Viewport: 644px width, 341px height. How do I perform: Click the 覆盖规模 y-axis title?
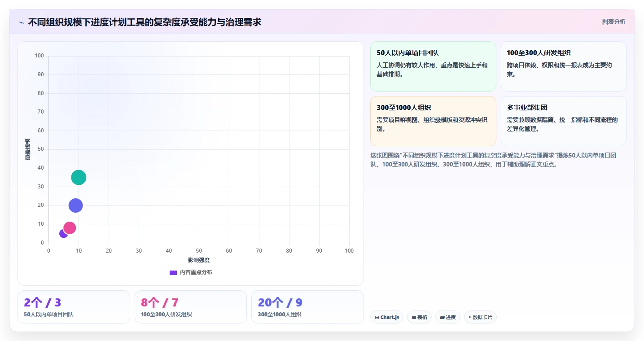pos(27,149)
